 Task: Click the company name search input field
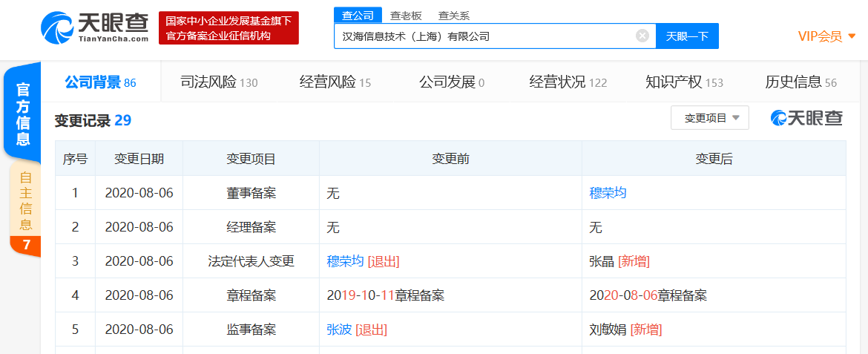(x=486, y=36)
